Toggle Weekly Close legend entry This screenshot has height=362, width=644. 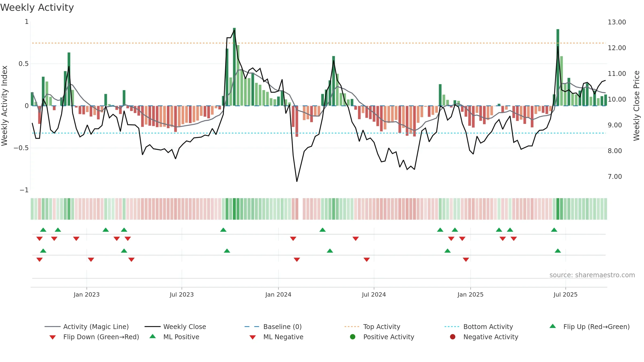click(x=175, y=327)
